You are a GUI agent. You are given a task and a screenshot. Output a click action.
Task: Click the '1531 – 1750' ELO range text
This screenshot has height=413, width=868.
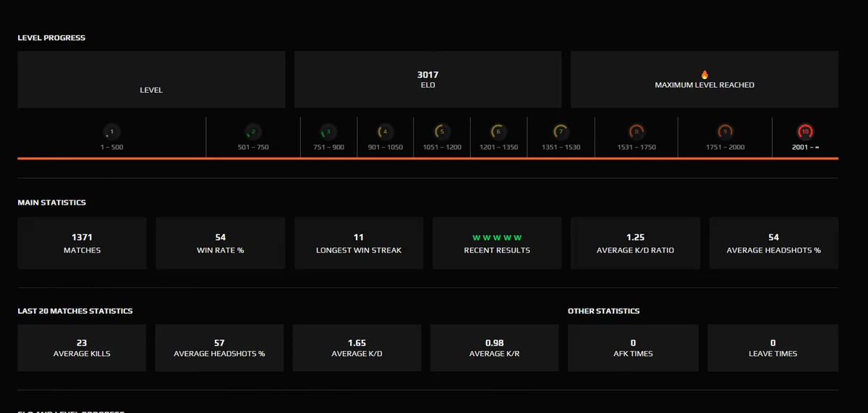637,147
